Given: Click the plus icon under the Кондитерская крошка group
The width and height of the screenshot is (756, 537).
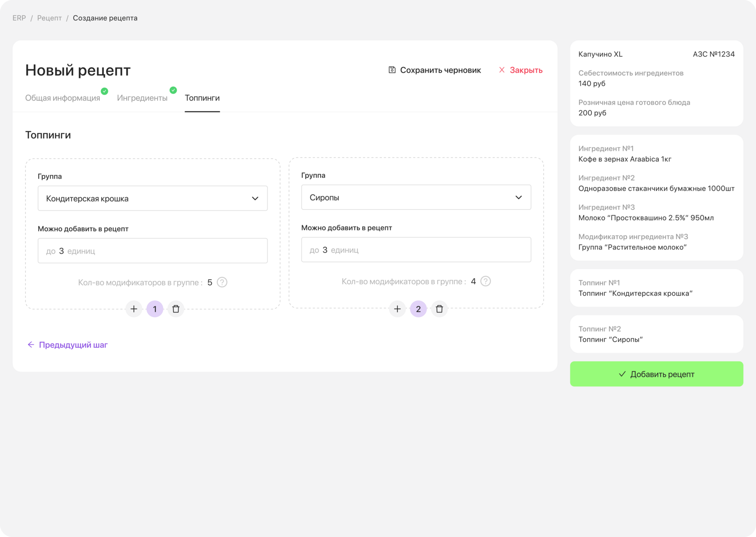Looking at the screenshot, I should [134, 309].
